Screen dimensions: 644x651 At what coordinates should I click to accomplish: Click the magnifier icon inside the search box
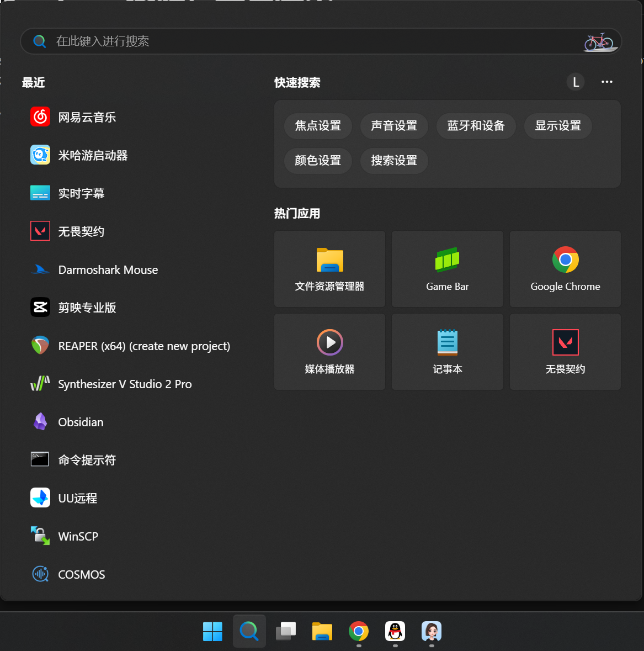click(x=39, y=41)
